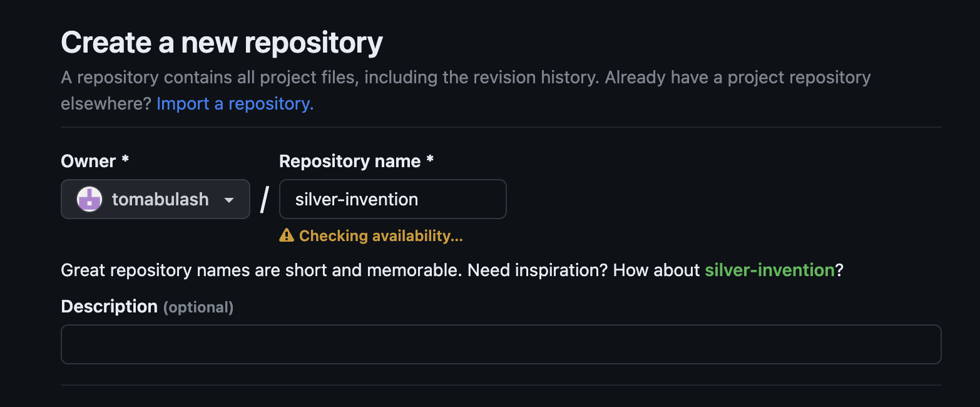
Task: Click the Checking availability status message
Action: 380,235
